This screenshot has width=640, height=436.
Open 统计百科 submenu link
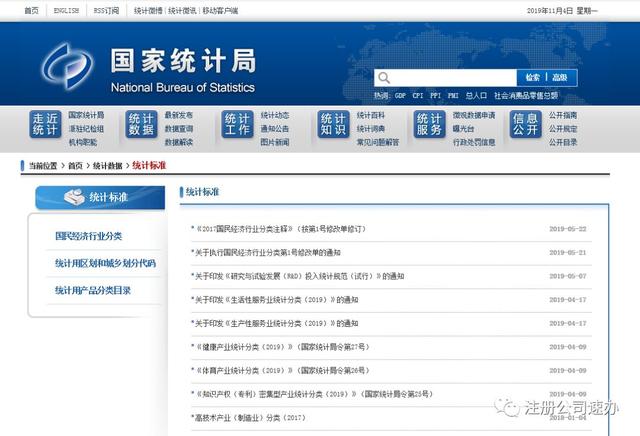click(371, 115)
